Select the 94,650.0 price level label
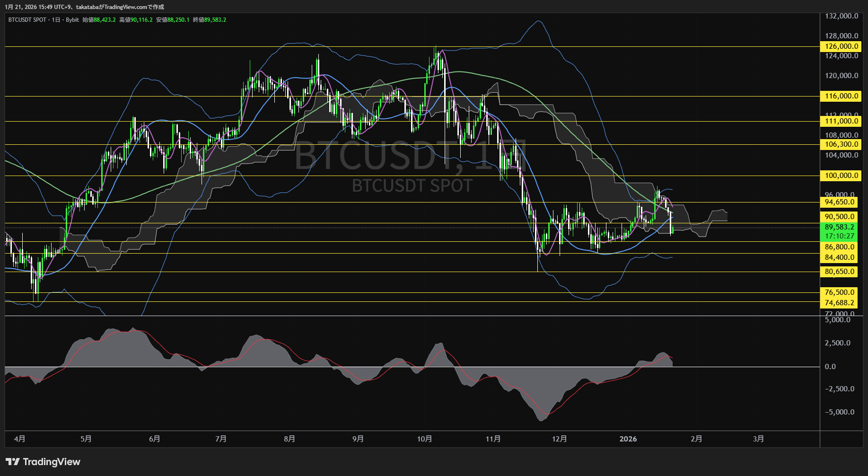This screenshot has height=476, width=868. click(840, 202)
